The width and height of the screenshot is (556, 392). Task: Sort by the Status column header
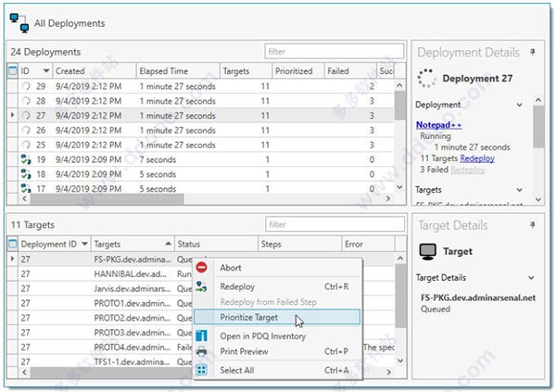pyautogui.click(x=216, y=244)
